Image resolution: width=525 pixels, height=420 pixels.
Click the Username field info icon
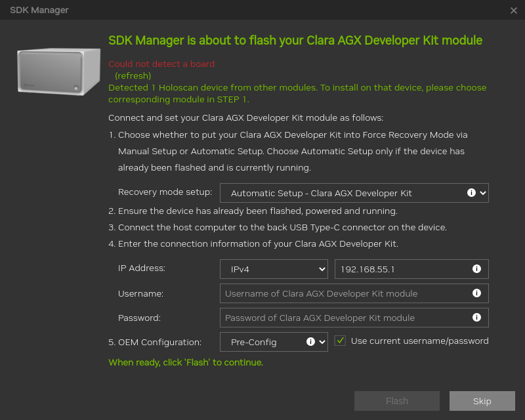pyautogui.click(x=477, y=293)
